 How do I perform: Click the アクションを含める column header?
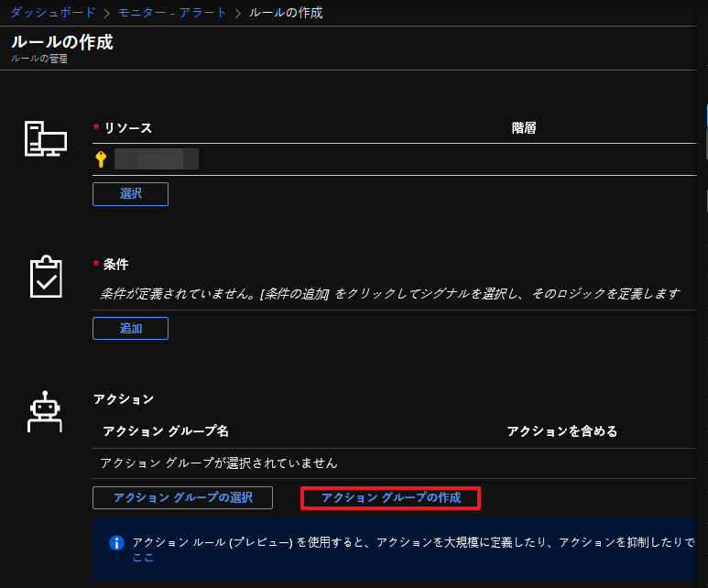562,431
